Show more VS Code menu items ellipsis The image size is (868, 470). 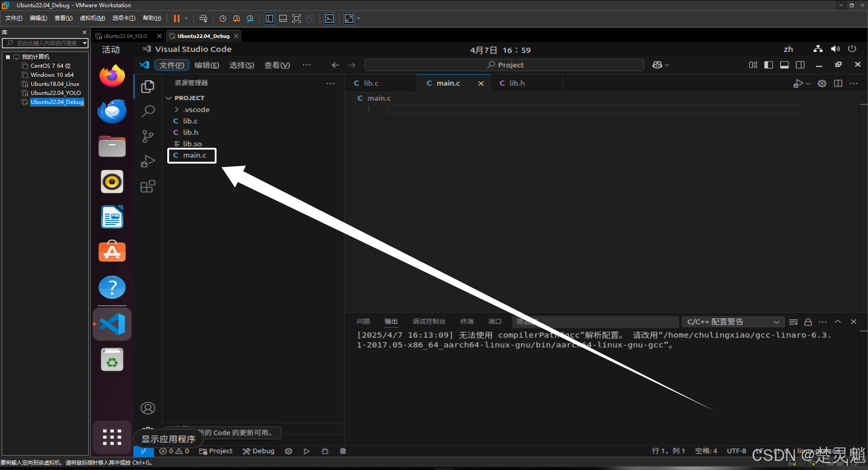pyautogui.click(x=307, y=65)
